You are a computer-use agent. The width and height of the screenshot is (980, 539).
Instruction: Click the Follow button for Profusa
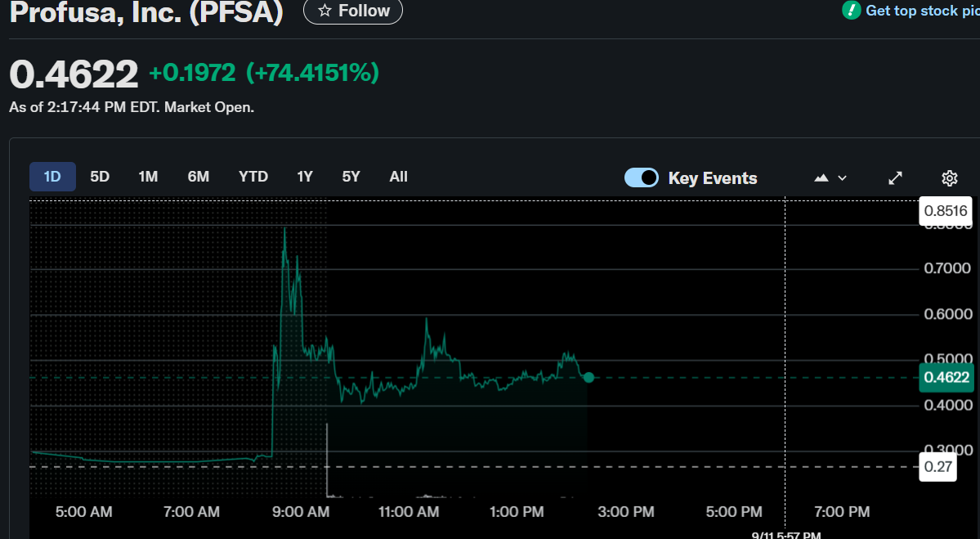[353, 11]
